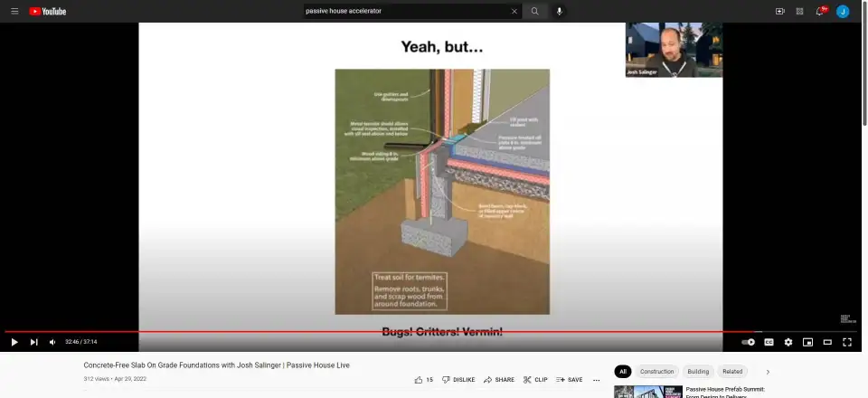
Task: Expand more topic chips with arrow
Action: point(768,372)
